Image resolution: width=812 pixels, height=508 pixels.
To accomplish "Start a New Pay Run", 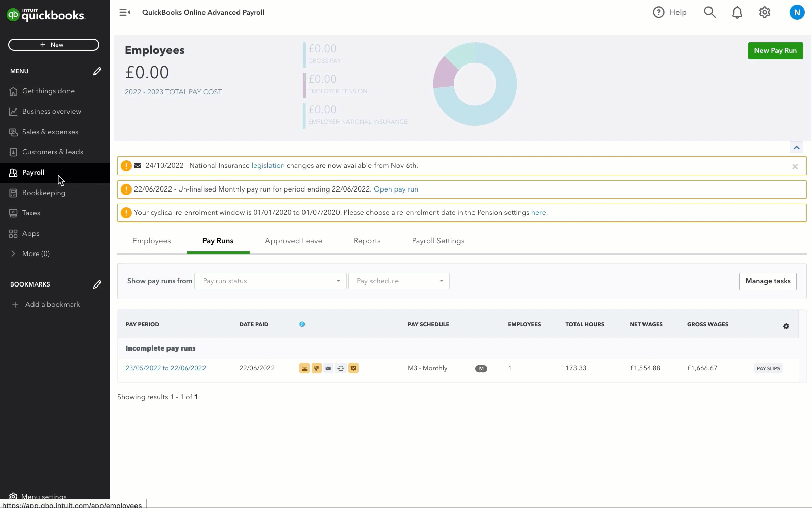I will (775, 51).
